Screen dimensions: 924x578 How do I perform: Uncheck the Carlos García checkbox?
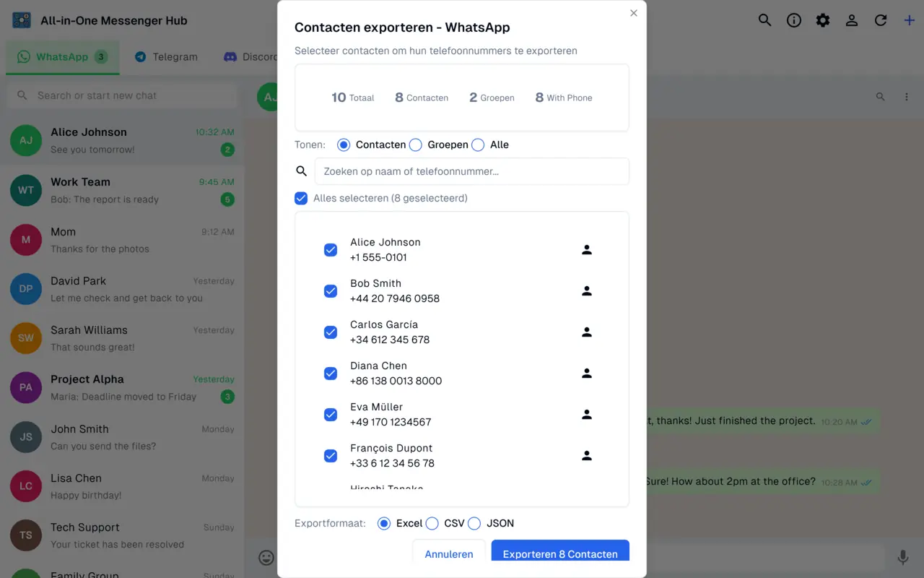pyautogui.click(x=331, y=332)
